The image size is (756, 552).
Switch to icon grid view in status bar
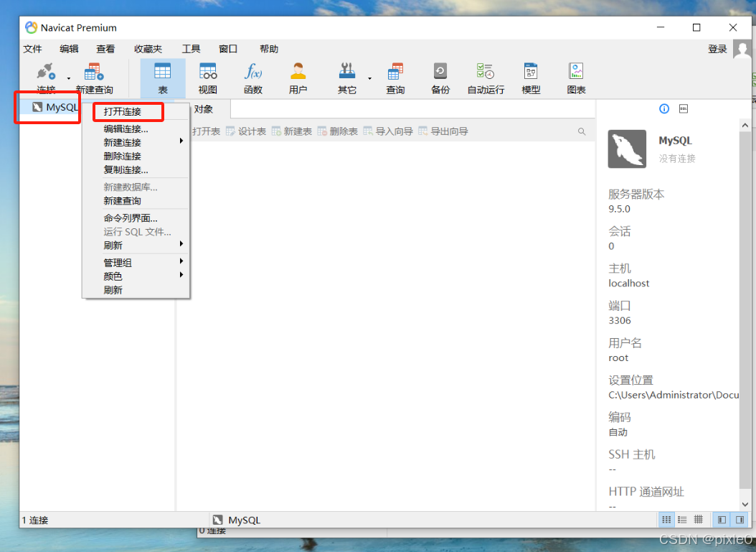[x=666, y=520]
